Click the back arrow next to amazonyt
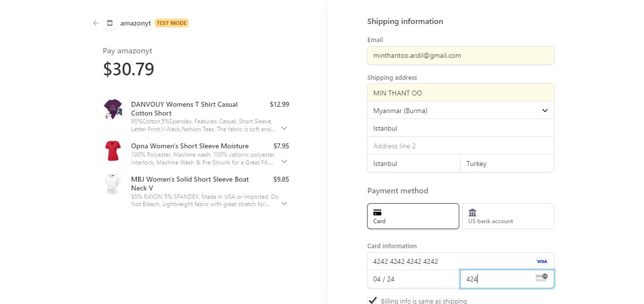The image size is (644, 304). tap(96, 23)
